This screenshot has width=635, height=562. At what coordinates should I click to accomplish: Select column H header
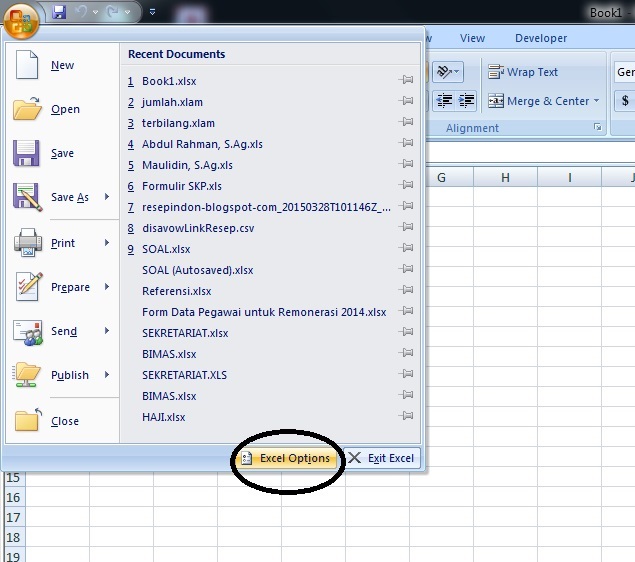coord(505,177)
